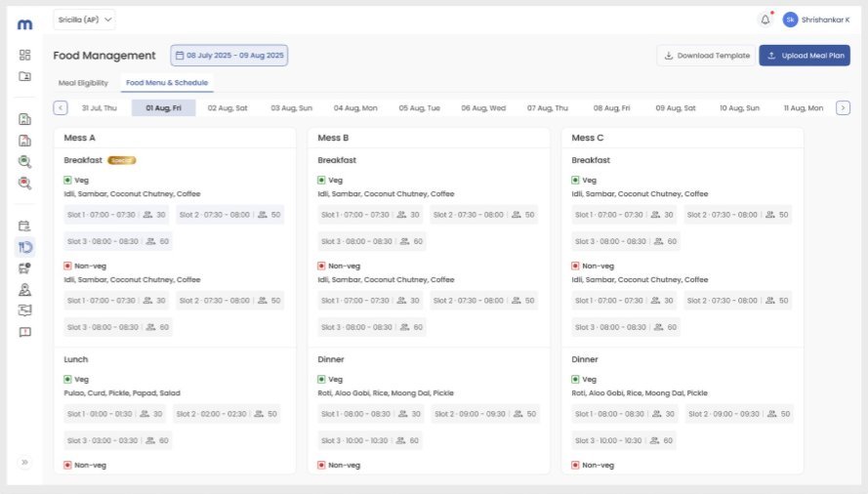Screen dimensions: 868x494
Task: Click the m logo at top left
Action: pos(25,24)
